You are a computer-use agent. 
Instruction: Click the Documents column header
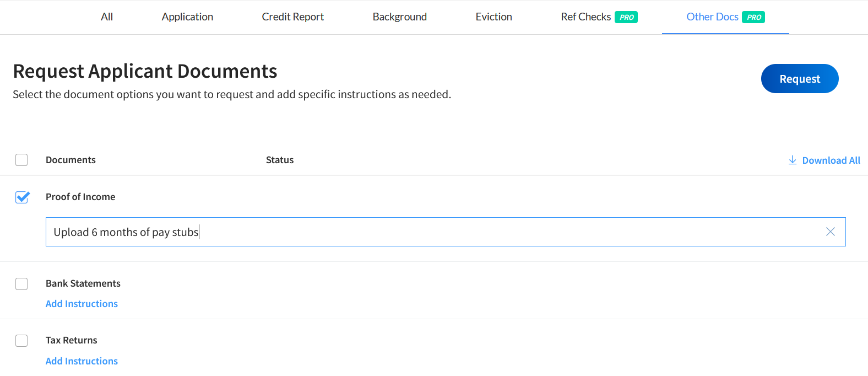coord(70,160)
